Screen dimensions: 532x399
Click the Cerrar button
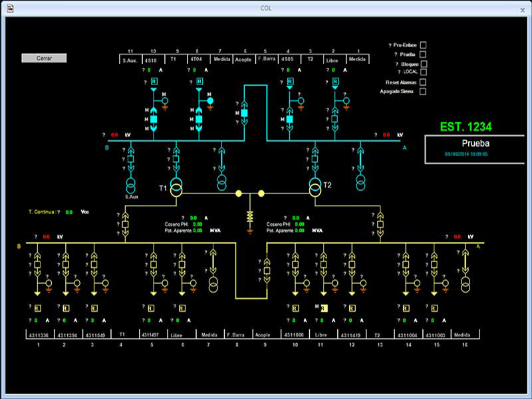click(x=44, y=58)
